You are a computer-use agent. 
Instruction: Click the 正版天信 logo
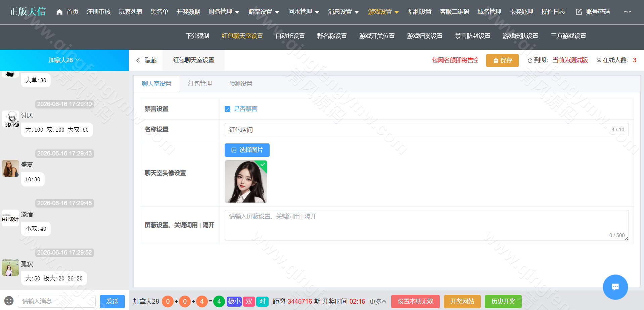click(28, 12)
